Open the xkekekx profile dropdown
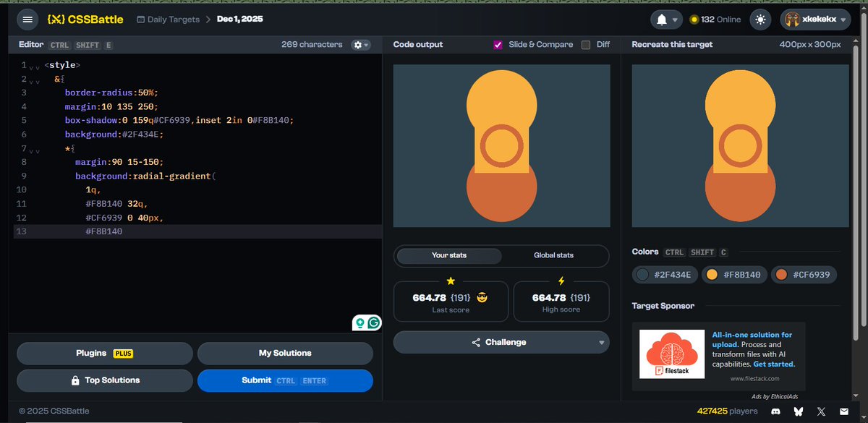The height and width of the screenshot is (423, 868). click(817, 20)
